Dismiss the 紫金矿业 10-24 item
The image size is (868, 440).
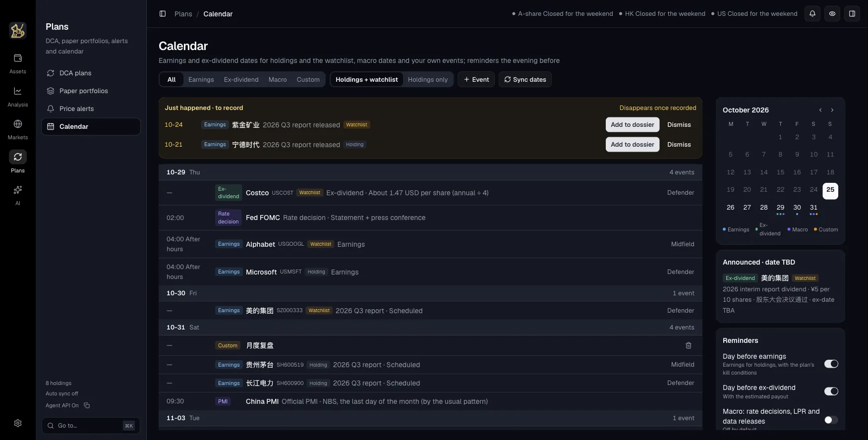(x=679, y=125)
